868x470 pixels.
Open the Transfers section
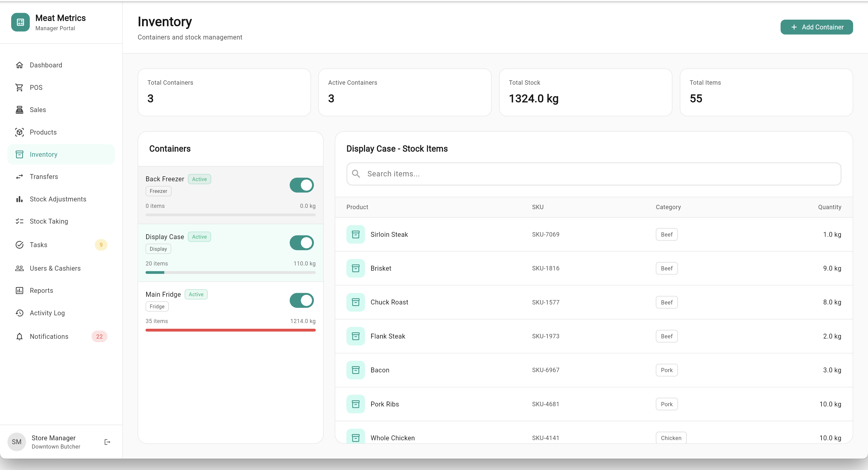[x=44, y=177]
